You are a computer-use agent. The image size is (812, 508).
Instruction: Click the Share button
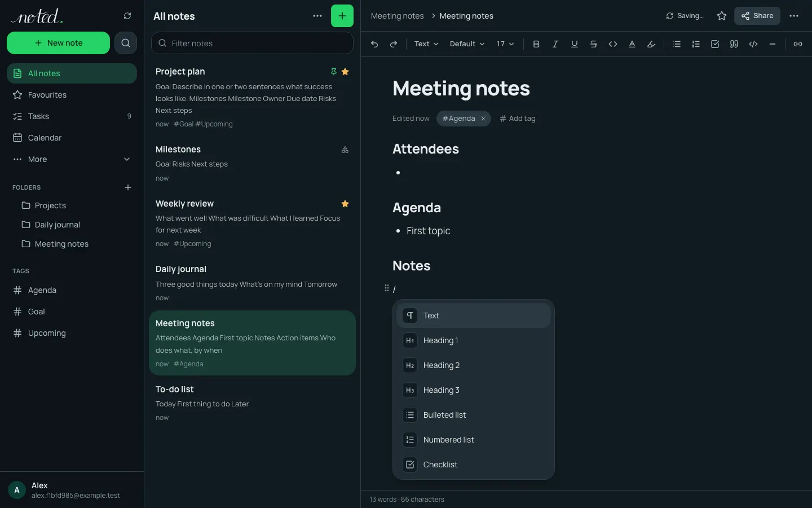tap(757, 16)
